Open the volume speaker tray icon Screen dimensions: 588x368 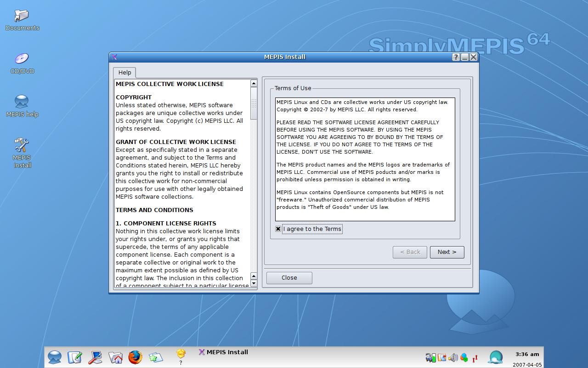point(453,357)
